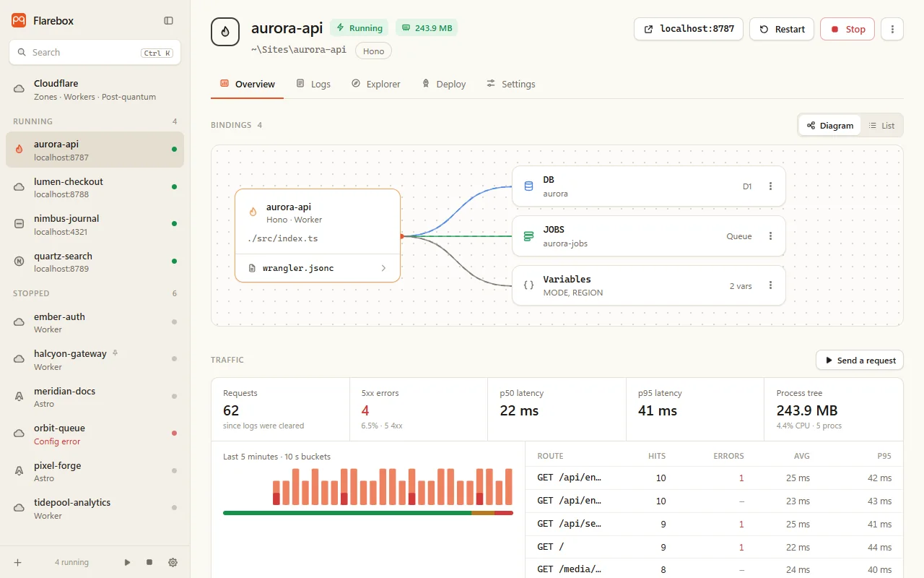This screenshot has width=924, height=578.
Task: Click the DB database binding icon
Action: [528, 186]
